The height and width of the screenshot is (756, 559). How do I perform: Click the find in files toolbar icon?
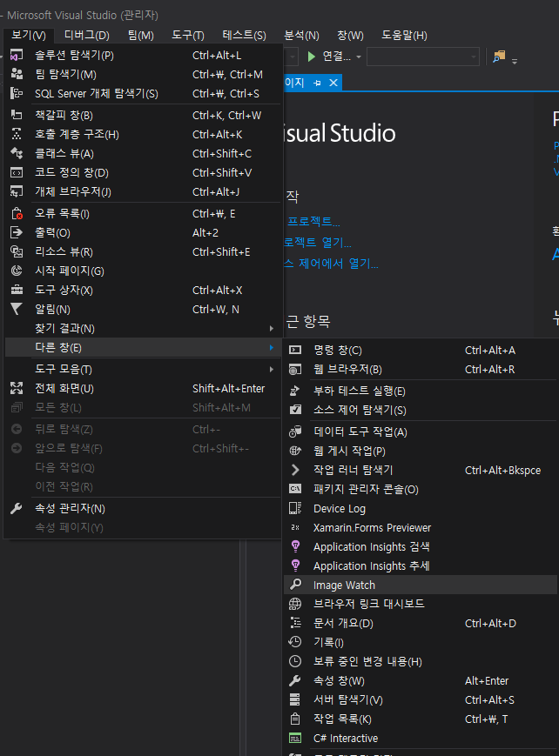[499, 57]
